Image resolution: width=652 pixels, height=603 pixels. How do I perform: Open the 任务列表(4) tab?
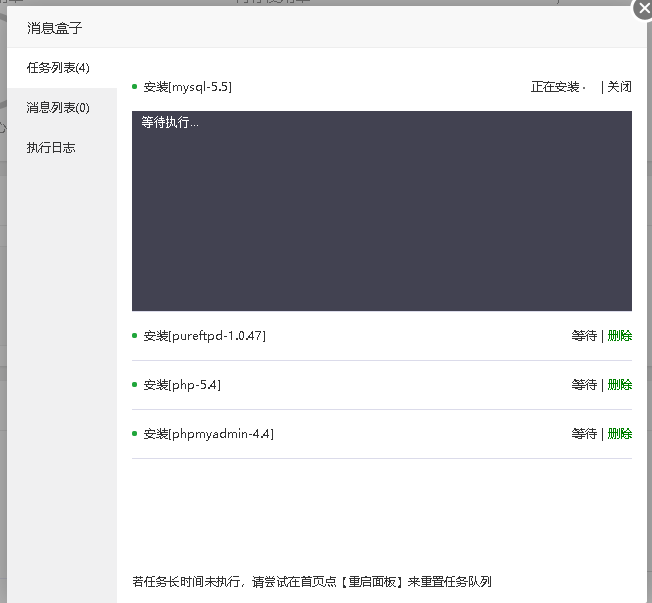[62, 68]
